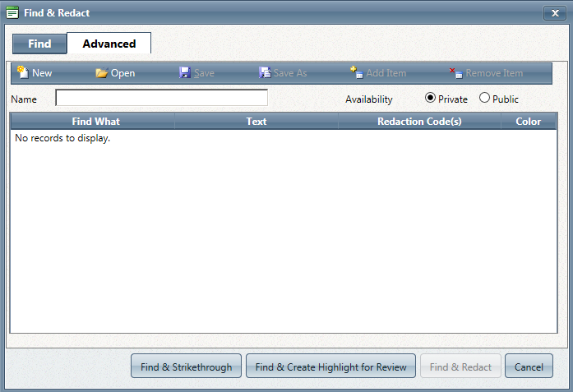Click the Color column header
Screen dimensions: 573x392
click(x=529, y=122)
